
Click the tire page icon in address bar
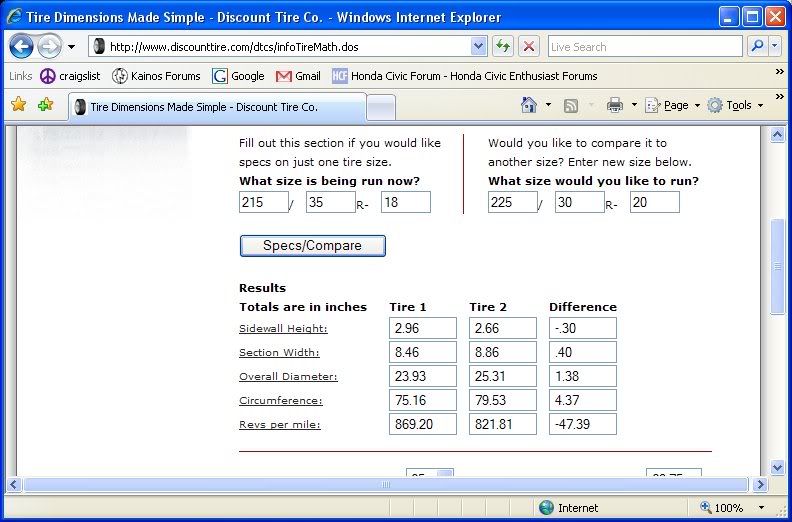coord(100,47)
